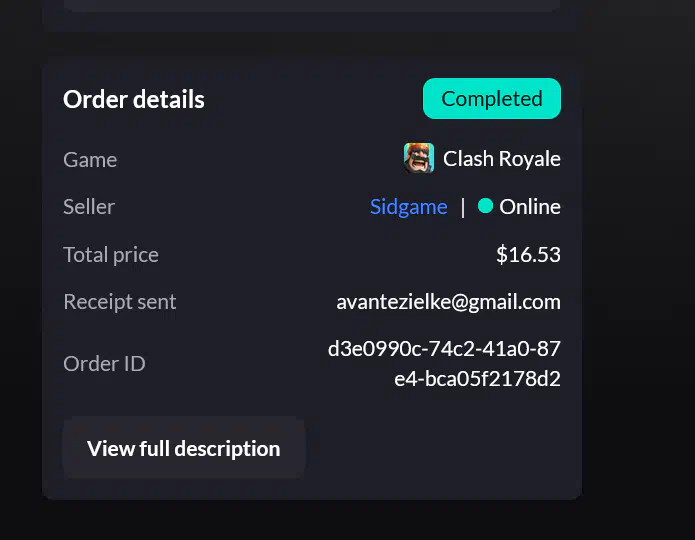Click the green online status dot
Viewport: 695px width, 540px height.
click(x=486, y=206)
